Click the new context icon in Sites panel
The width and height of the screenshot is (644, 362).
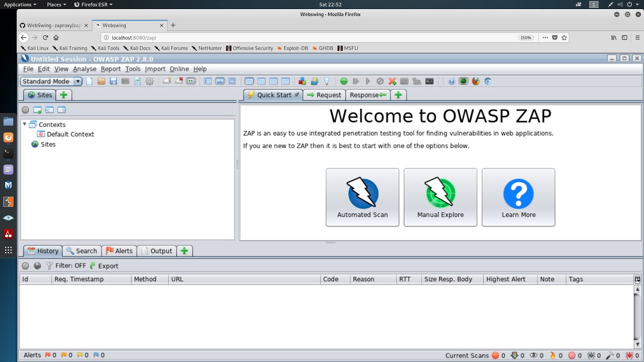[37, 110]
